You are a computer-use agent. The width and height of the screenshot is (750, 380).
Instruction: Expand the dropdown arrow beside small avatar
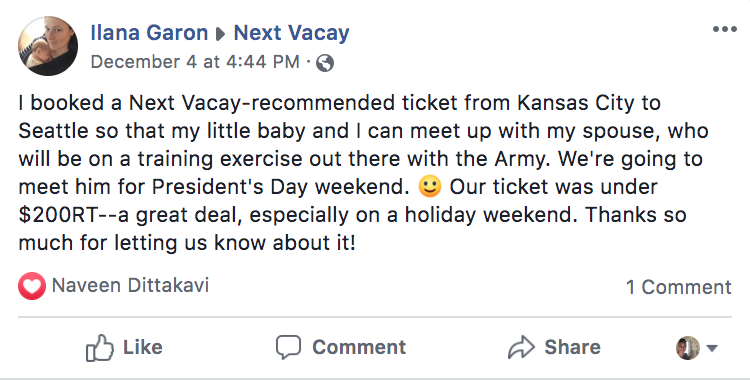click(x=712, y=348)
